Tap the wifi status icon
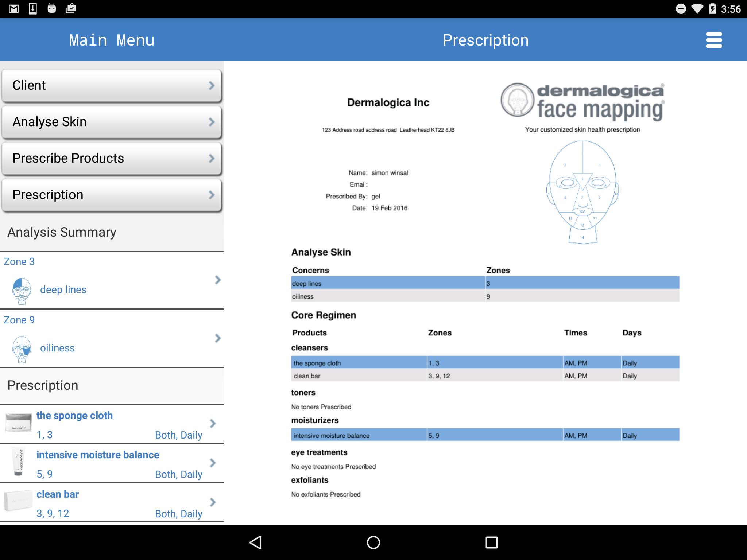The image size is (747, 560). click(697, 9)
